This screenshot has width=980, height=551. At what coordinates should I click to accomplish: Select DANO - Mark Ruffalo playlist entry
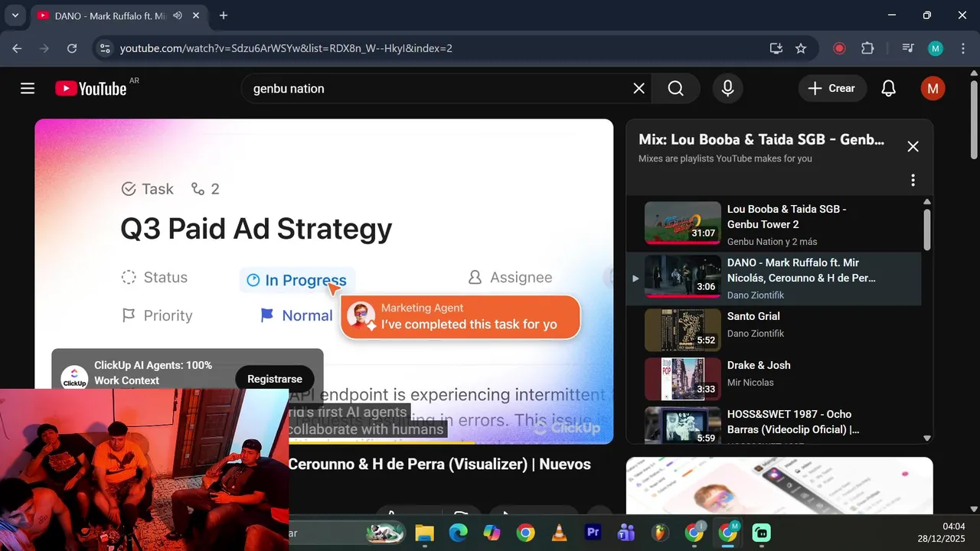coord(773,279)
